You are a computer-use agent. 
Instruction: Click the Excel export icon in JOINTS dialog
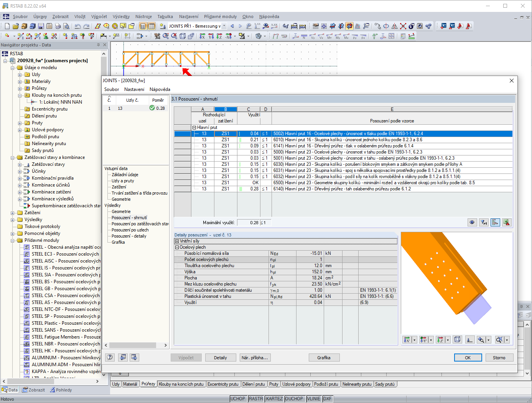pyautogui.click(x=507, y=222)
